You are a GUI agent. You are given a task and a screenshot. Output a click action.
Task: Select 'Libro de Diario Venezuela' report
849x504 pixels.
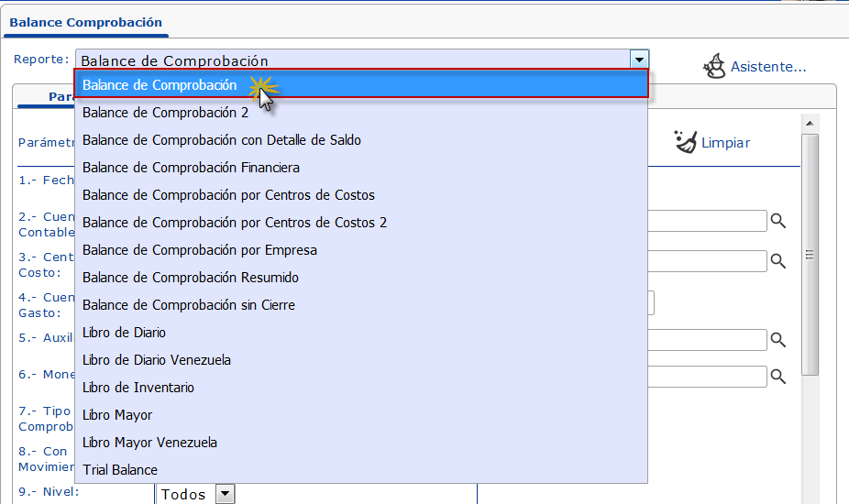[361, 360]
